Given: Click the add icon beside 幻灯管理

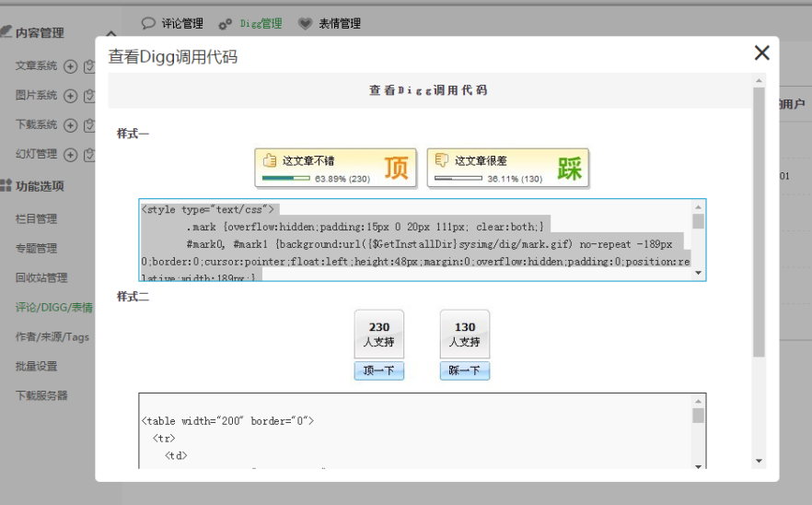Looking at the screenshot, I should [x=71, y=155].
